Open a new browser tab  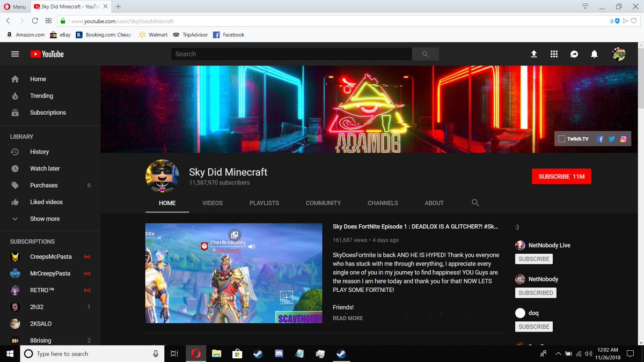[x=118, y=6]
